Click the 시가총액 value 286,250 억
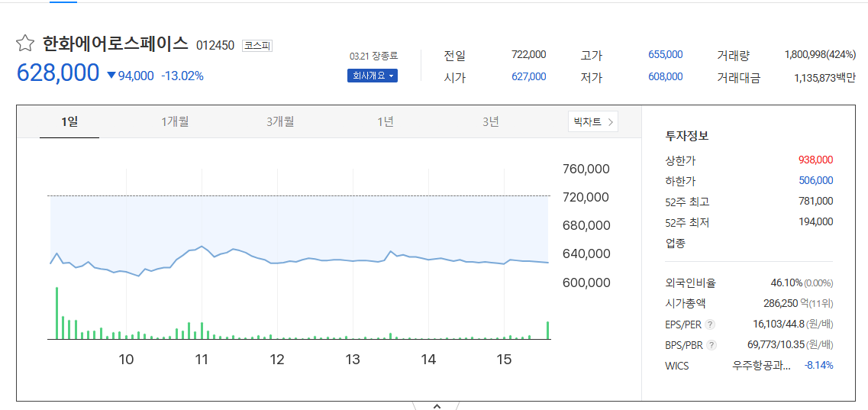The width and height of the screenshot is (868, 410). click(x=785, y=304)
